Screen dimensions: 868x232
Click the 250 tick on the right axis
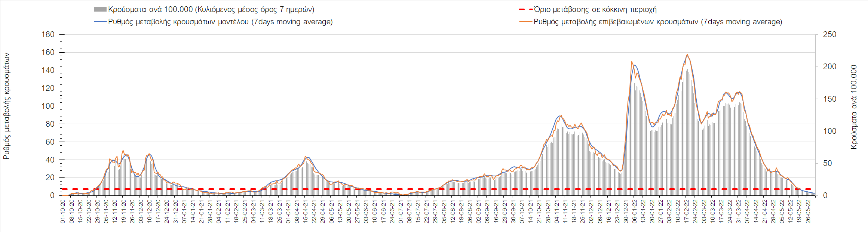829,35
